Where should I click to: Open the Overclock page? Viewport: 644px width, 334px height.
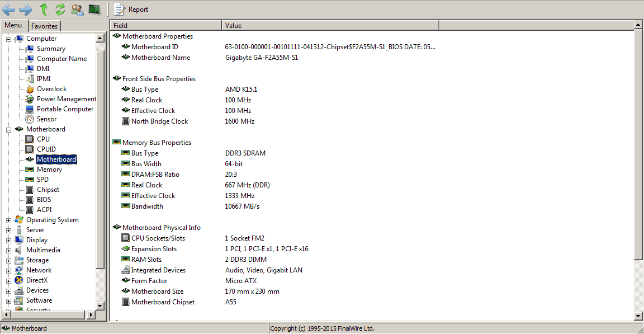51,89
